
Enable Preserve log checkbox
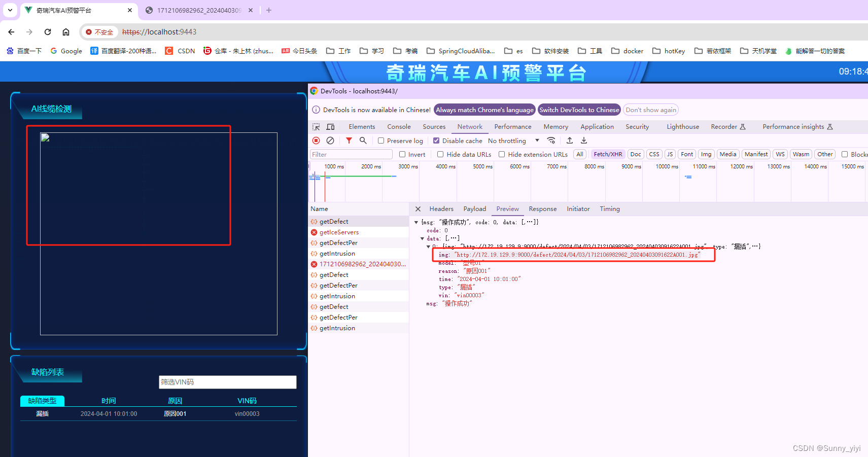point(381,140)
